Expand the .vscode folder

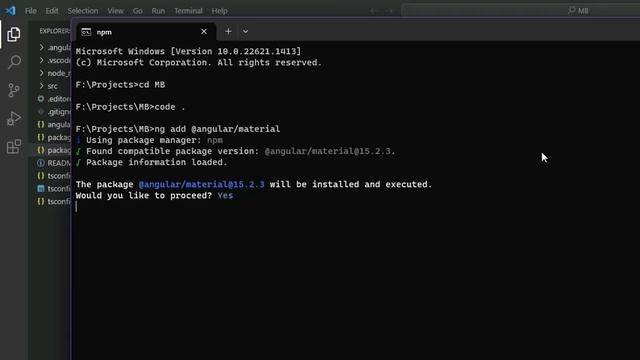click(x=55, y=60)
